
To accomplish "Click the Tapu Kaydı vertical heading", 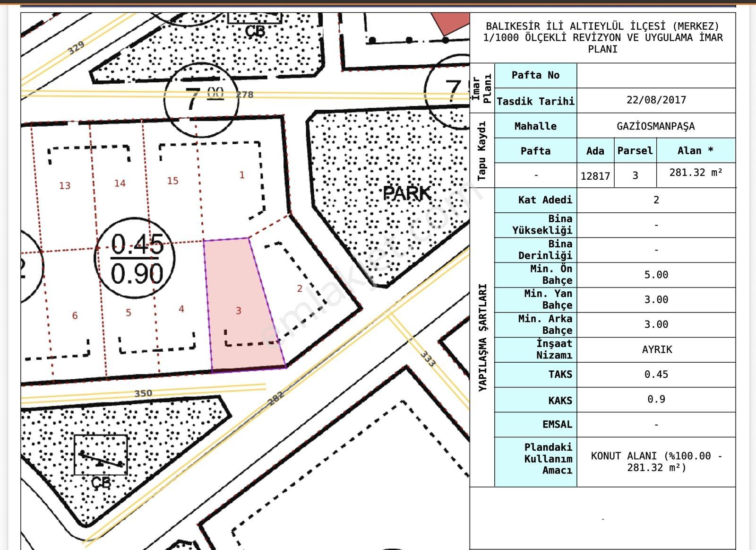I will pyautogui.click(x=481, y=151).
